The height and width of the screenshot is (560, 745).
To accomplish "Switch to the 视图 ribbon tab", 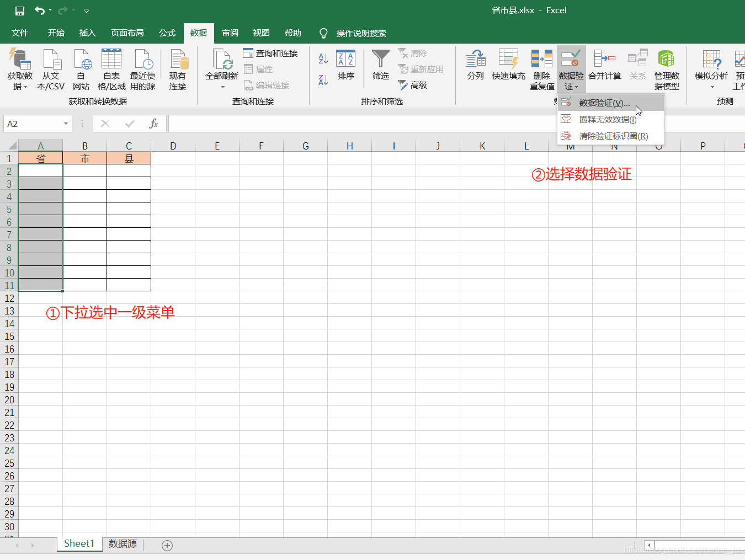I will (x=262, y=33).
